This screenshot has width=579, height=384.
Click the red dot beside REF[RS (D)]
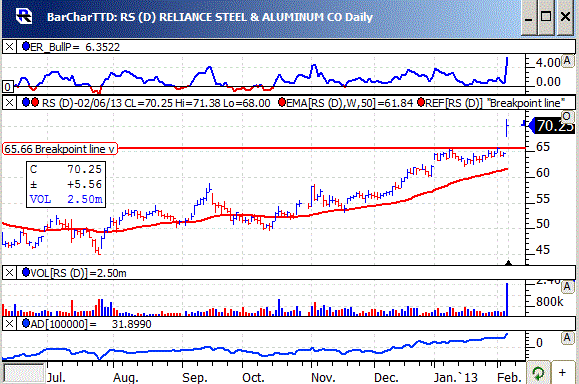[421, 102]
